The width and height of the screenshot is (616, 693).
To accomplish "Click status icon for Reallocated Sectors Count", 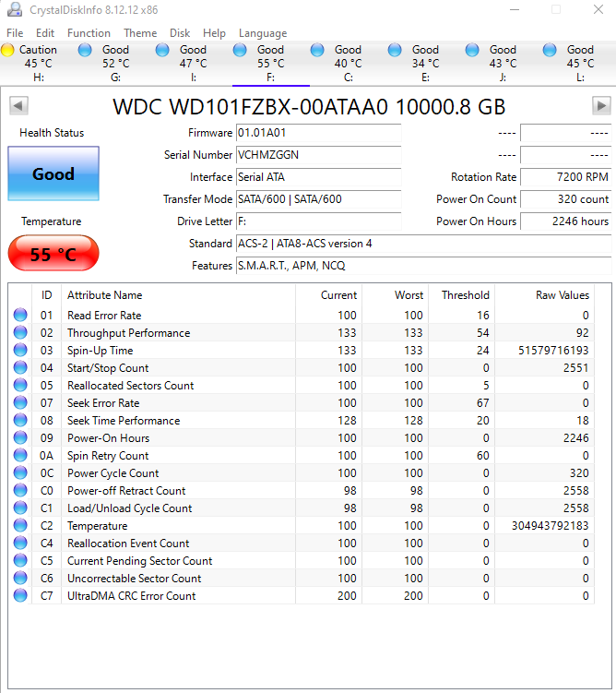I will tap(20, 385).
